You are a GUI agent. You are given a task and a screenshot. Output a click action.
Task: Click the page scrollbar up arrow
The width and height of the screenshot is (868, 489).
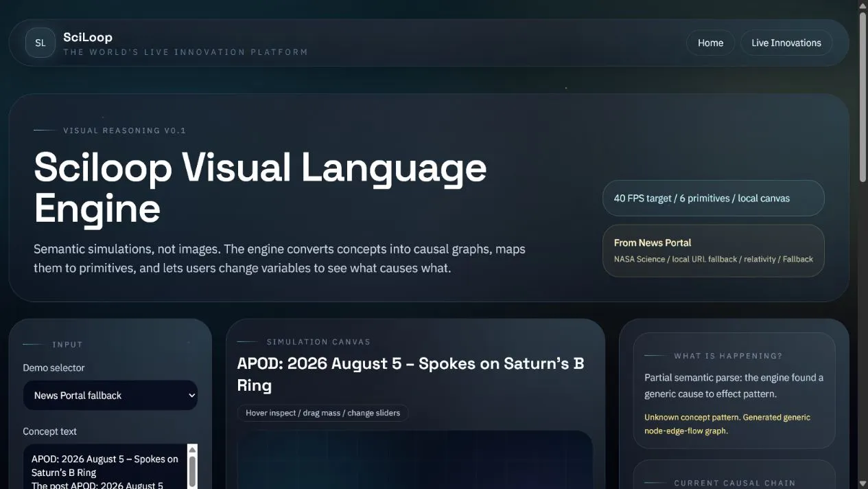863,5
